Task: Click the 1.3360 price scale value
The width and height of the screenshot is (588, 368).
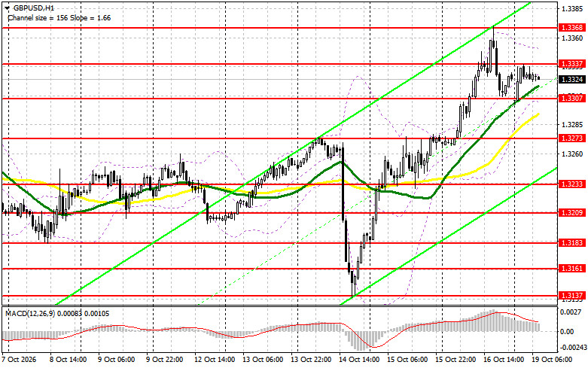Action: [x=572, y=38]
